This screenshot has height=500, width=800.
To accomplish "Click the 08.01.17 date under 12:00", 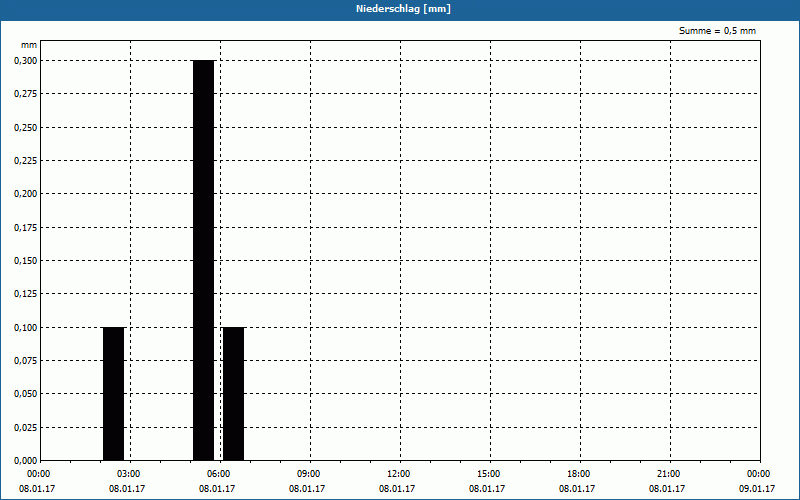I will pos(397,489).
